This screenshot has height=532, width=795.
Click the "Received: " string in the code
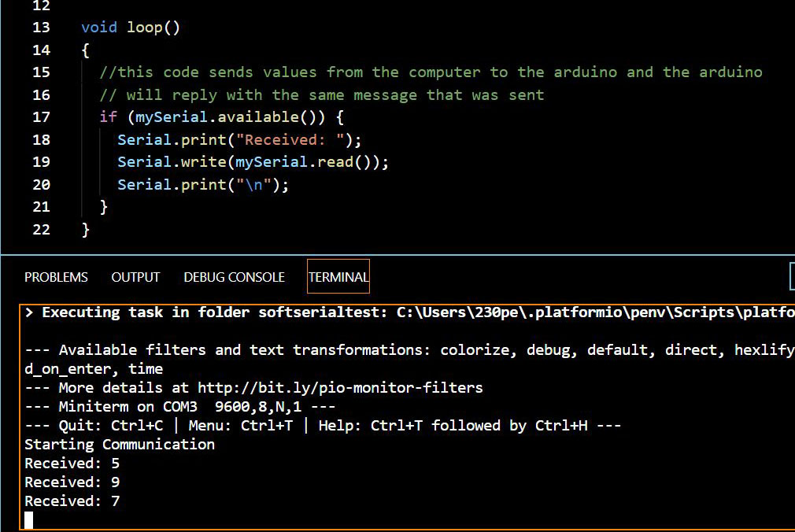289,140
